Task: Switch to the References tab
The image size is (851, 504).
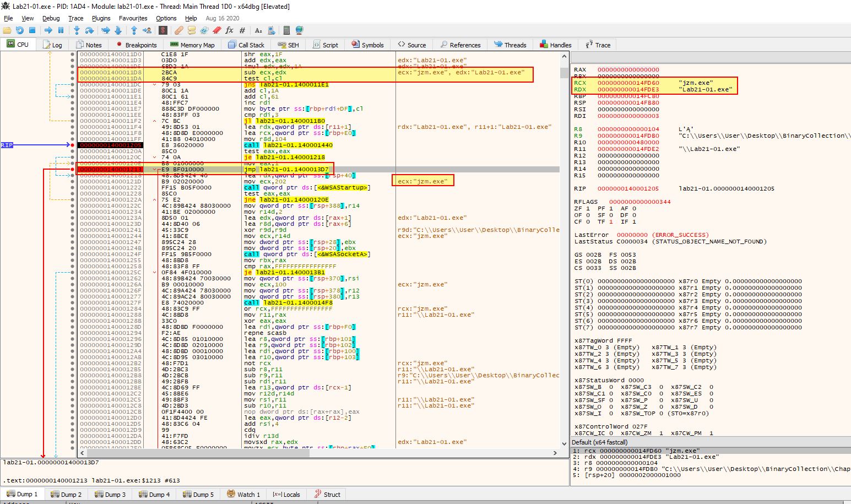Action: [460, 45]
